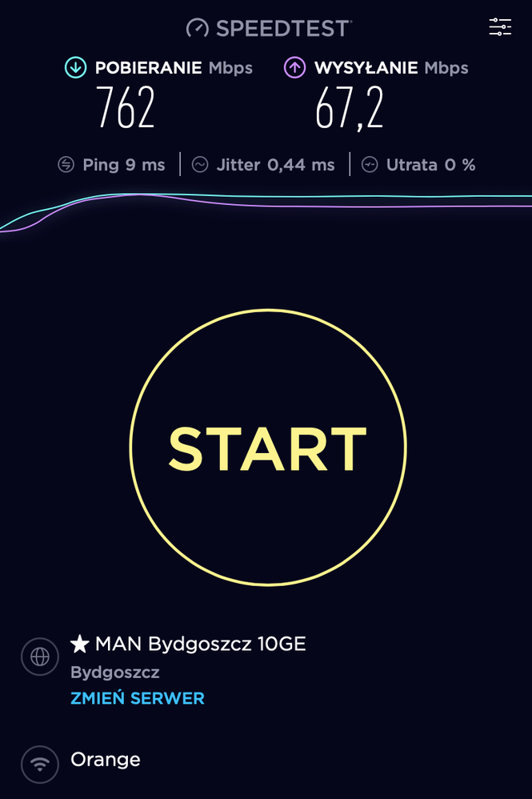Viewport: 532px width, 799px height.
Task: Click the 762 download speed value
Action: (x=126, y=107)
